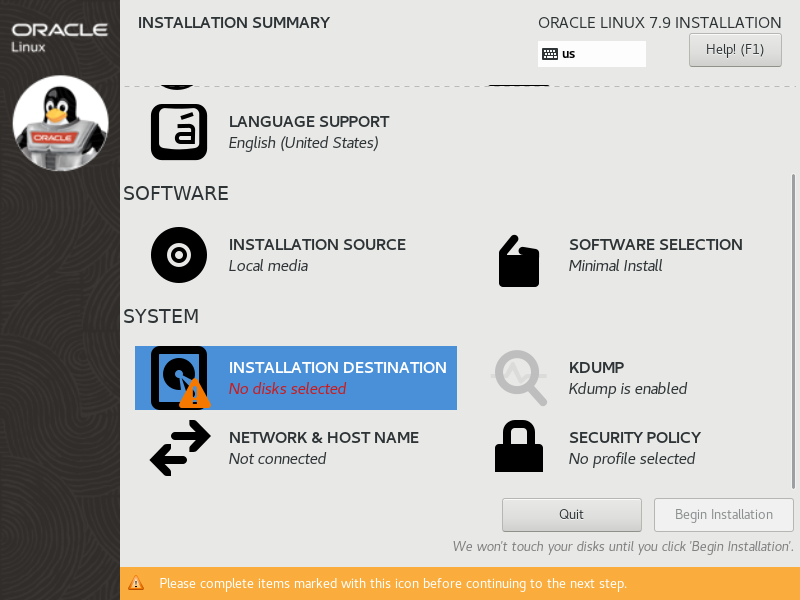The image size is (800, 600).
Task: Open NETWORK & HOST NAME item
Action: point(296,448)
